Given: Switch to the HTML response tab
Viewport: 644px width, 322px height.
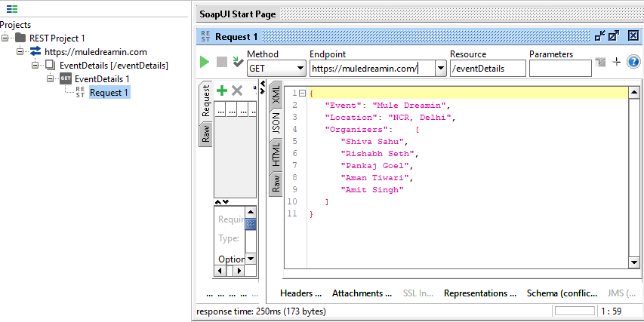Looking at the screenshot, I should click(276, 153).
